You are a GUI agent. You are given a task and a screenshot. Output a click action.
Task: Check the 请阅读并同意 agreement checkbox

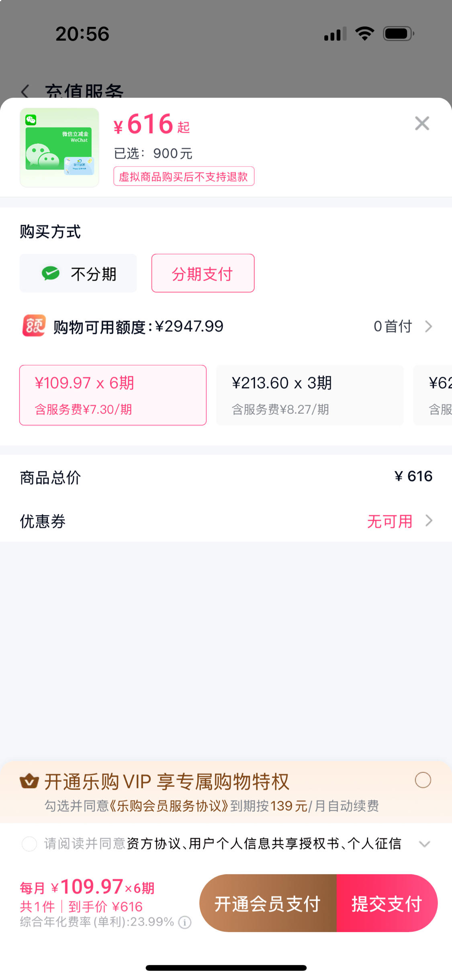pos(29,844)
